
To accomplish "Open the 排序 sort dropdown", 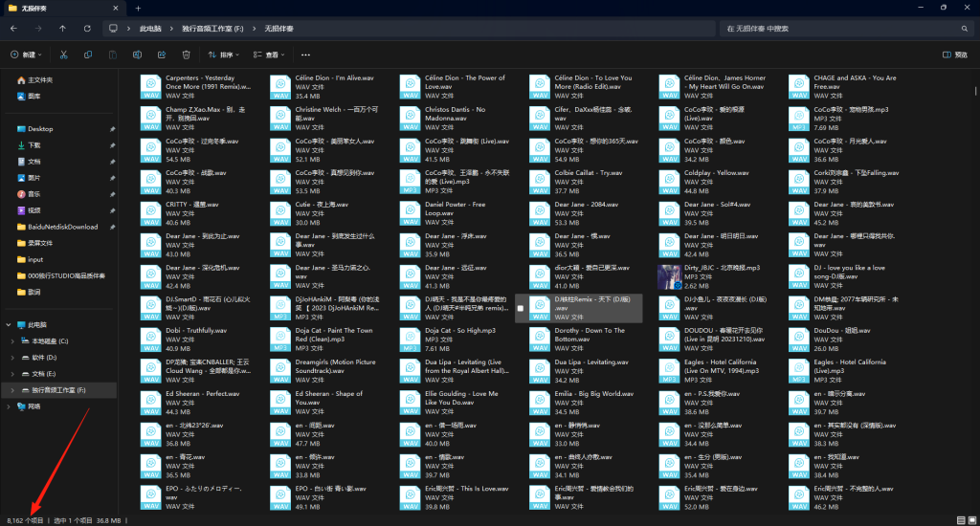I will (x=224, y=55).
